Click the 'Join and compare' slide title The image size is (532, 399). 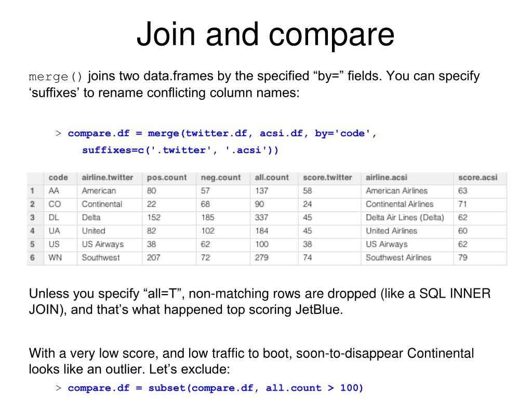(265, 34)
